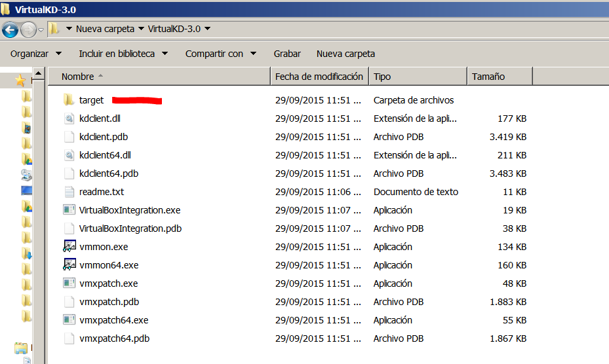Expand the Compartir con dropdown

click(220, 54)
